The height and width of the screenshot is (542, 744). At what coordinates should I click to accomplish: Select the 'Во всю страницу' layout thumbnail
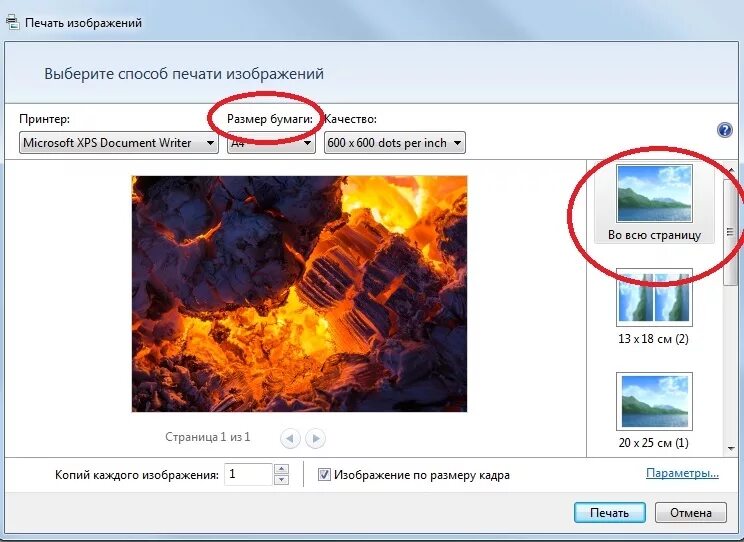pyautogui.click(x=654, y=203)
